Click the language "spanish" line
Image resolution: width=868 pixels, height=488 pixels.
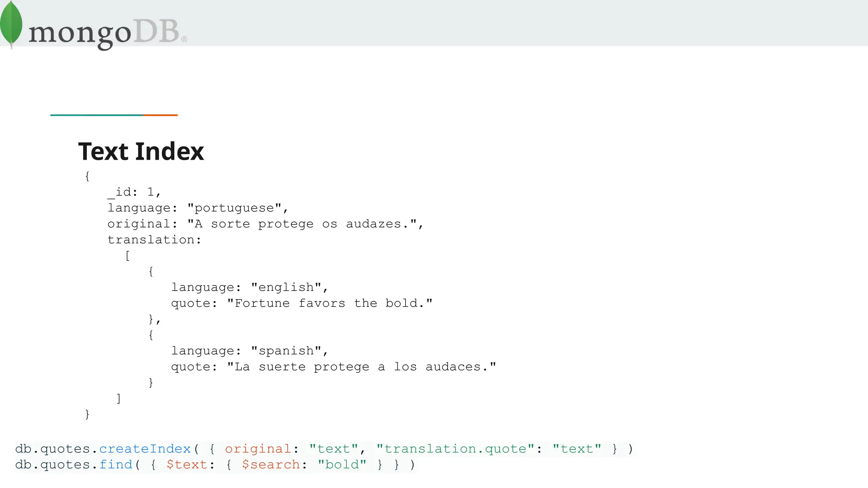pyautogui.click(x=250, y=351)
